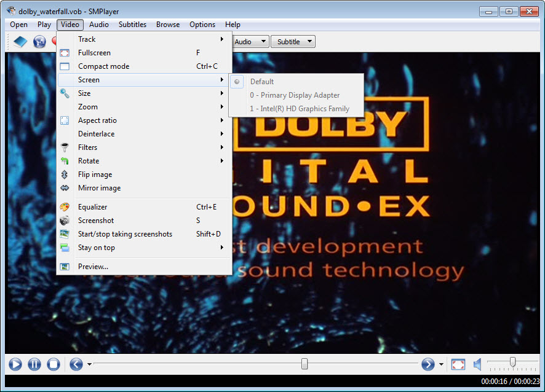Screen dimensions: 545x392
Task: Open the Equalizer from the Video menu
Action: tap(144, 207)
